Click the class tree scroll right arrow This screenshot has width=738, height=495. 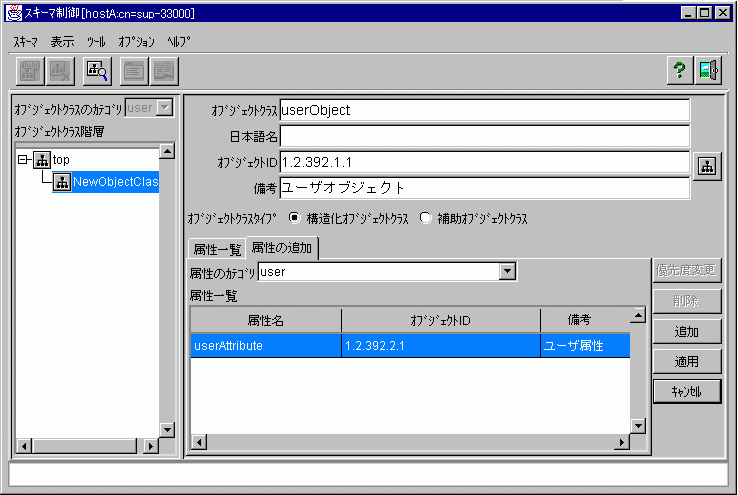151,446
